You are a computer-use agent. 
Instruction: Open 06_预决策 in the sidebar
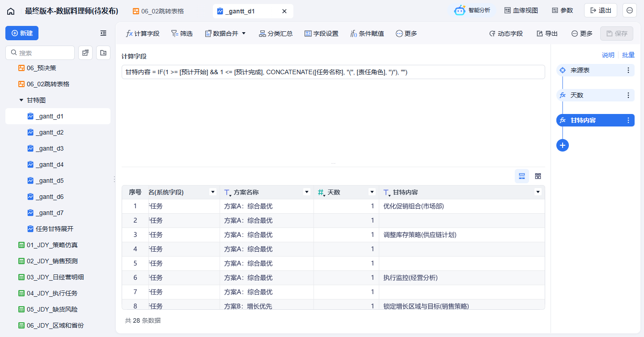pos(58,68)
